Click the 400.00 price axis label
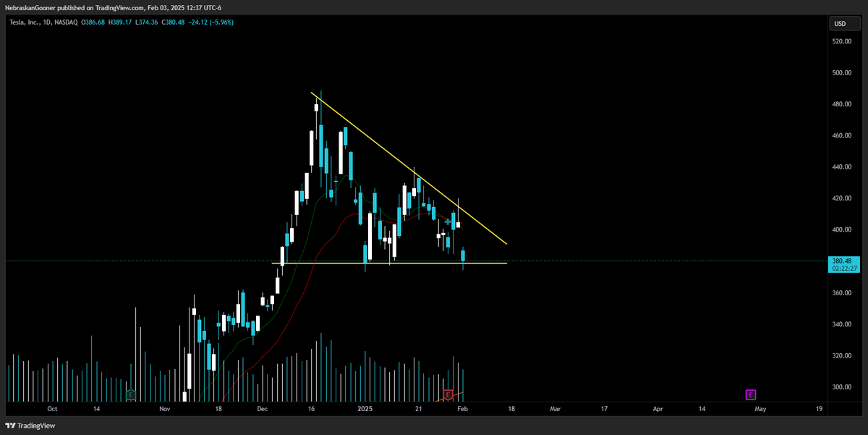Viewport: 868px width, 435px height. pyautogui.click(x=841, y=230)
